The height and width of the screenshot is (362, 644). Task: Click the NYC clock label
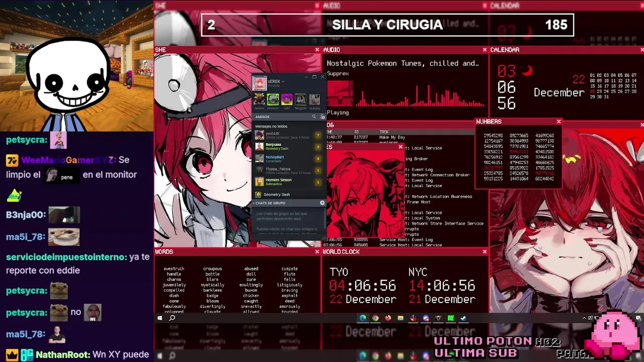[x=418, y=272]
